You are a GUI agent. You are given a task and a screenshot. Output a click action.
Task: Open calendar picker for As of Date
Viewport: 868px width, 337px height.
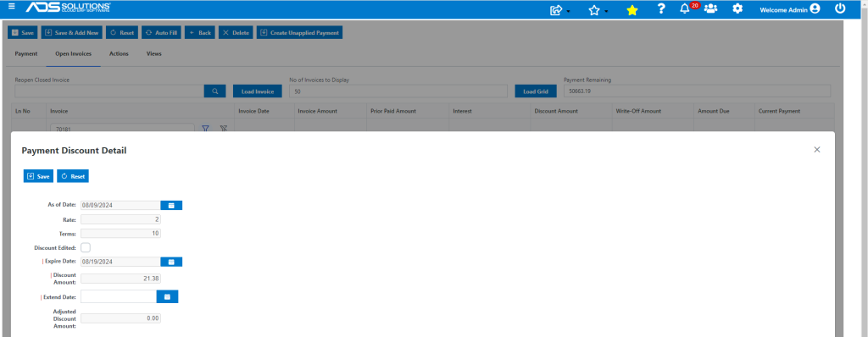click(x=171, y=205)
